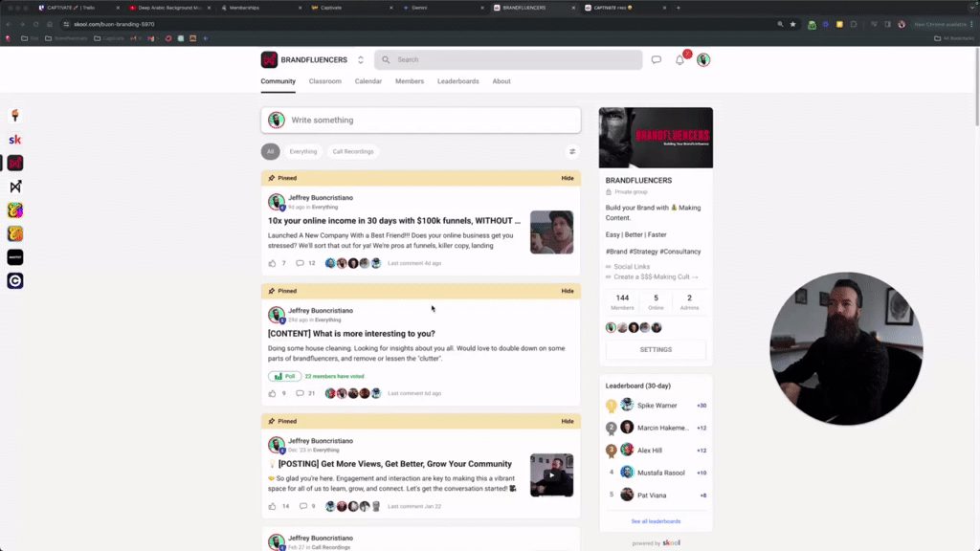Open the red Brandfluencers icon in the left rail
This screenshot has height=551, width=980.
pos(15,163)
